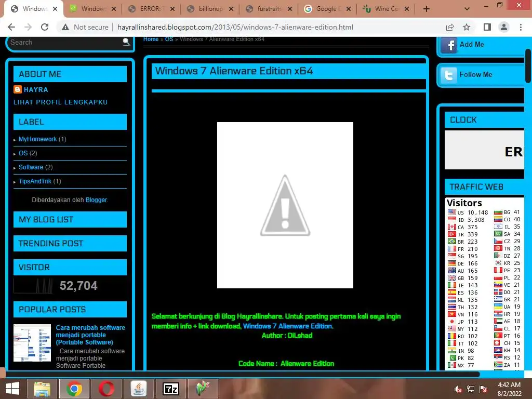Switch to Chrome in the taskbar

[74, 389]
